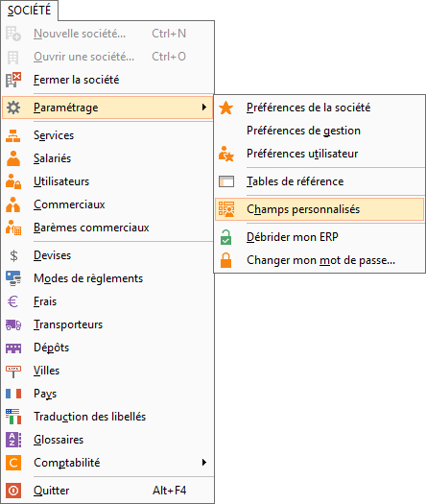Screen dimensions: 426x504
Task: Click the Quitter power icon
Action: click(x=13, y=491)
